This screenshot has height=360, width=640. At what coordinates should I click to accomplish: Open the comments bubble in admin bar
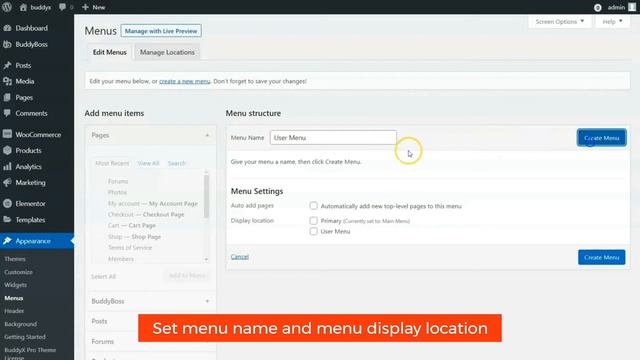[x=62, y=7]
